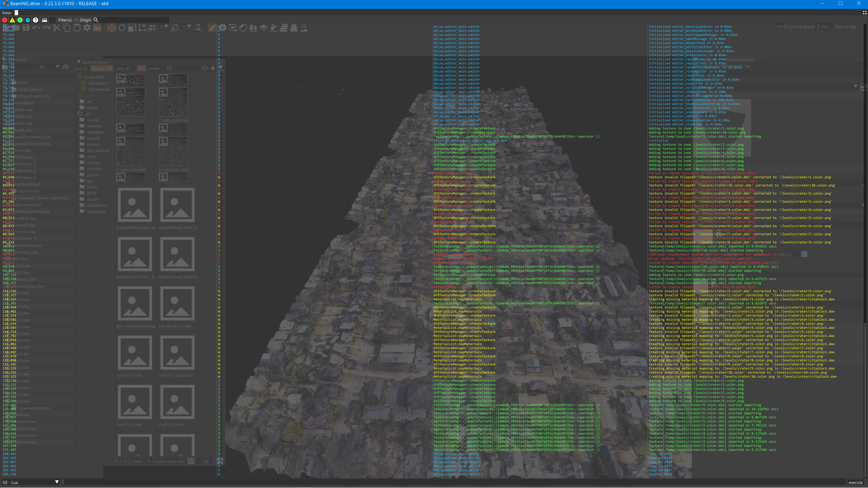
Task: Open Asset Browser search history icon
Action: coord(205,68)
